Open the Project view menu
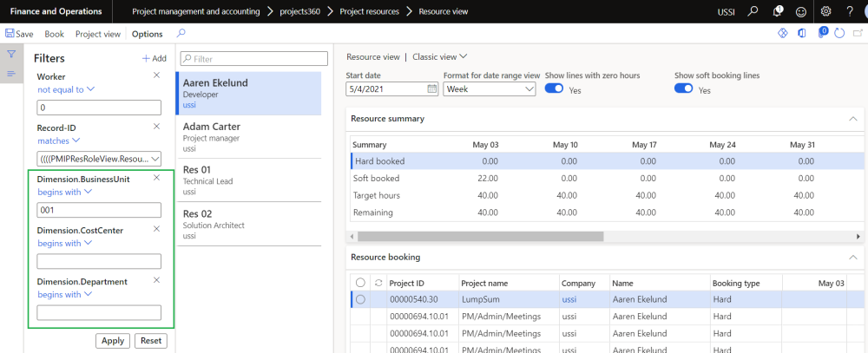Image resolution: width=868 pixels, height=353 pixels. pyautogui.click(x=97, y=34)
